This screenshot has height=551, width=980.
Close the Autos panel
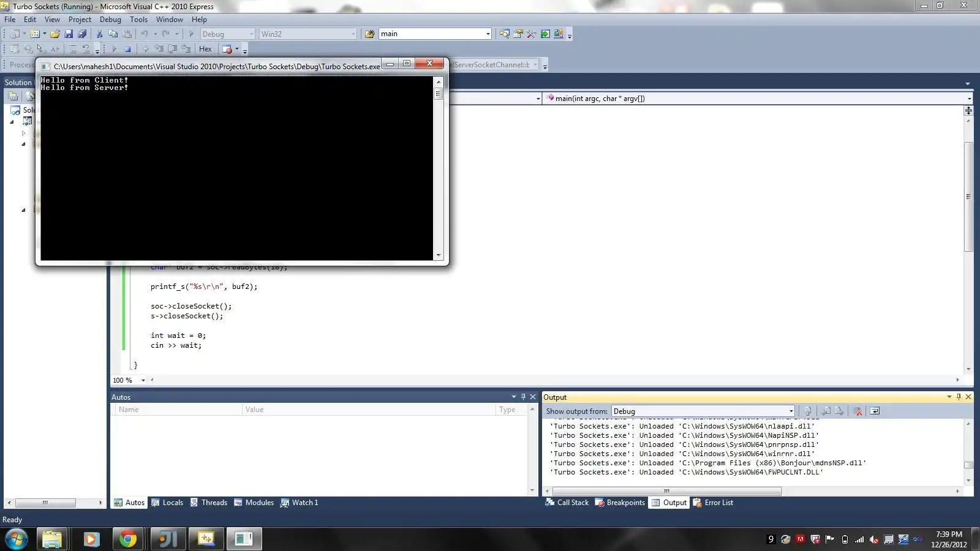(x=533, y=397)
